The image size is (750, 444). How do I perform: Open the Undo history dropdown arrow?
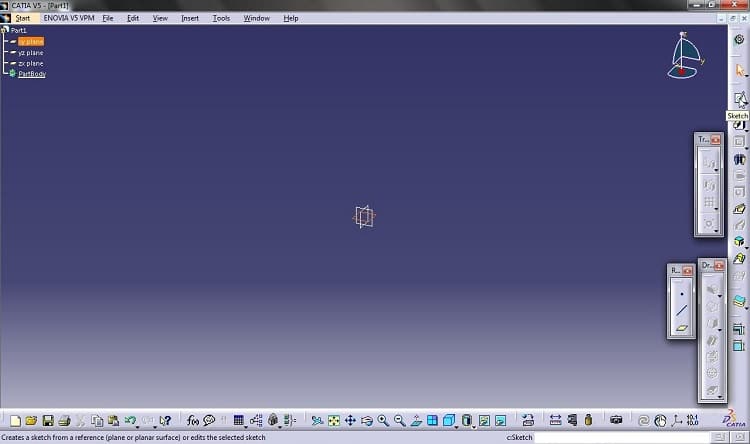139,425
